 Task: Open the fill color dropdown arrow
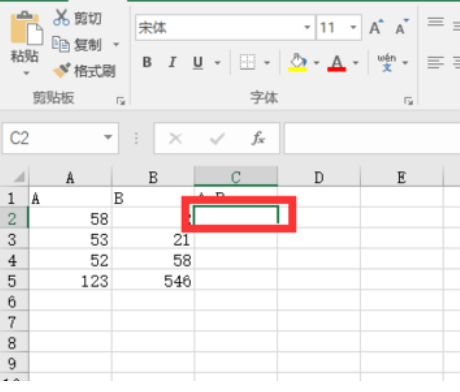(x=316, y=63)
